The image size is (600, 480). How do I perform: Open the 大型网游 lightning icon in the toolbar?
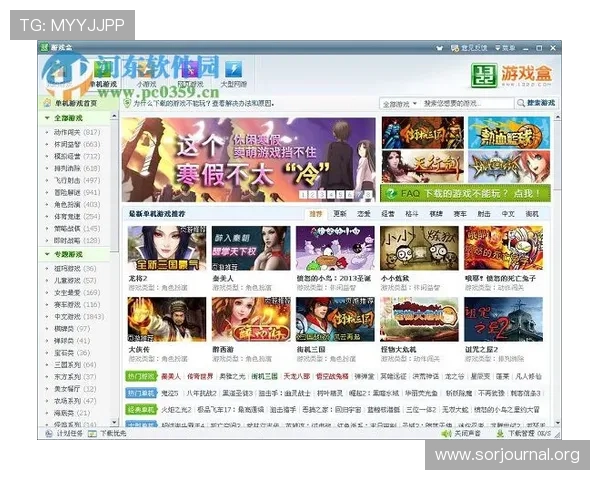click(x=233, y=70)
